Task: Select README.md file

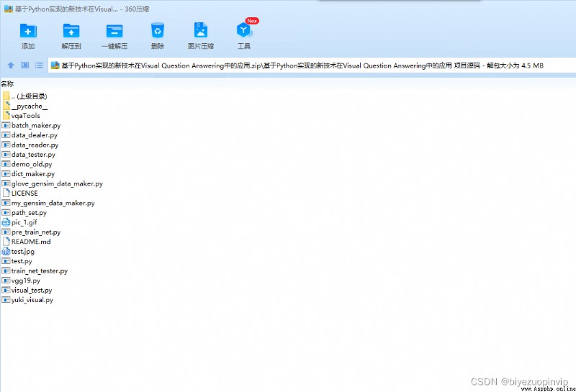Action: click(x=27, y=242)
